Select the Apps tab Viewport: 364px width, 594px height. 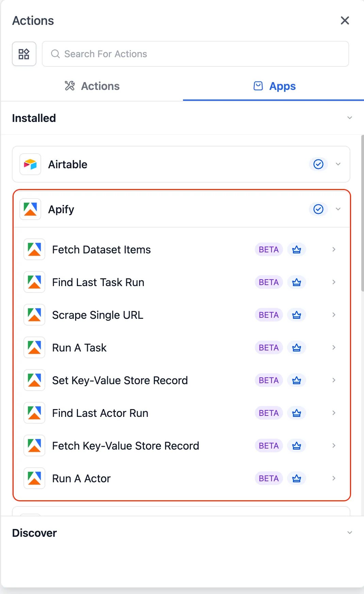[x=274, y=86]
